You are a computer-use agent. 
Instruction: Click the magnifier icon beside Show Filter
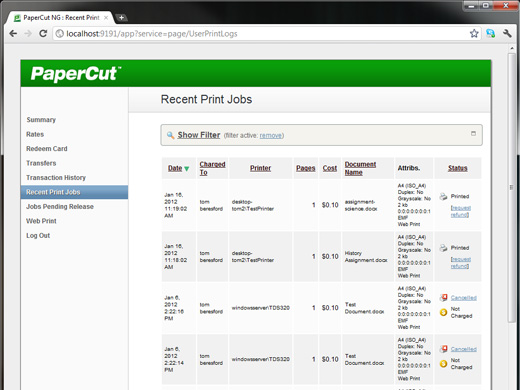click(x=170, y=135)
